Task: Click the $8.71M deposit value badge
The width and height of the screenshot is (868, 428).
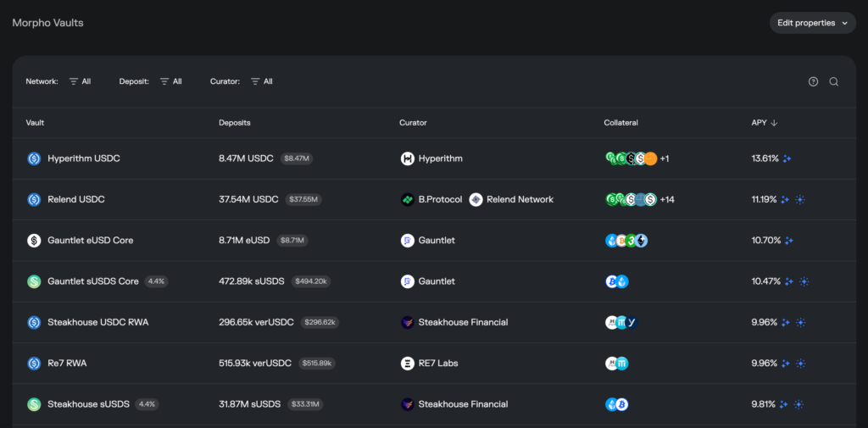Action: click(x=292, y=241)
